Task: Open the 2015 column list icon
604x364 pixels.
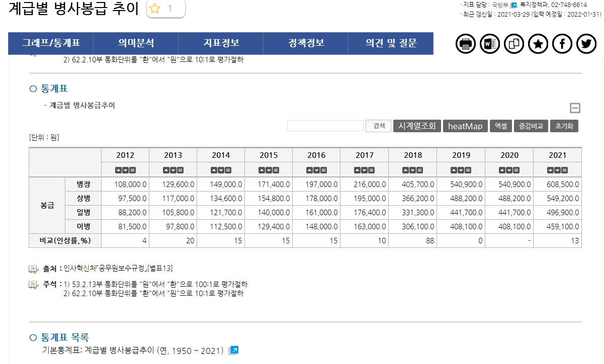Action: click(x=275, y=170)
